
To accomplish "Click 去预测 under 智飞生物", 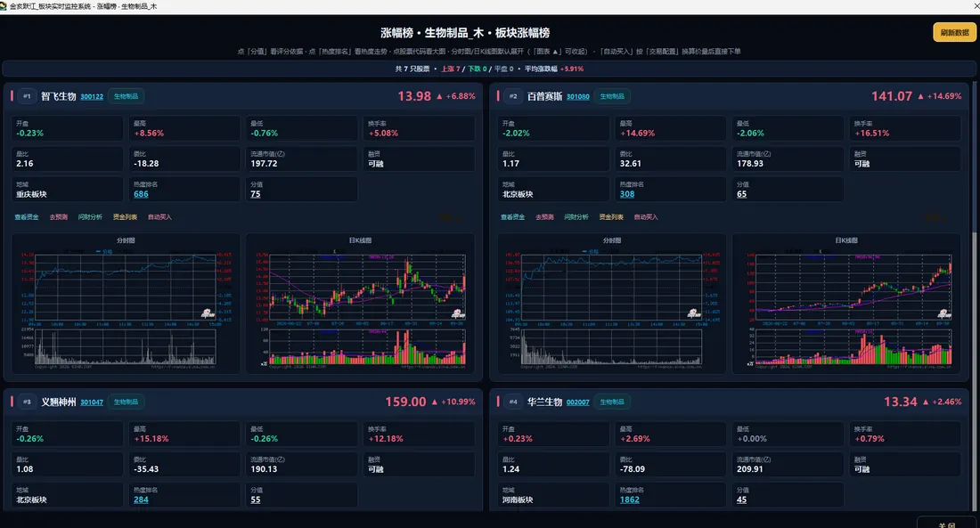I will [58, 217].
